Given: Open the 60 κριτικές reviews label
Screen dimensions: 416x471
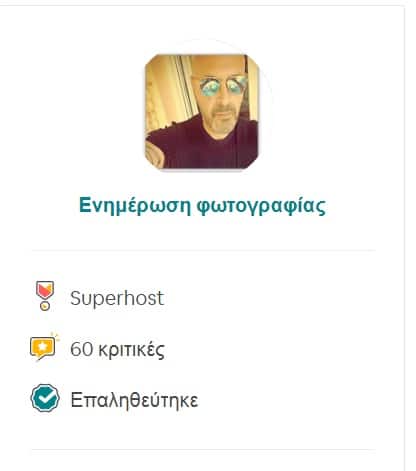Looking at the screenshot, I should click(x=117, y=349).
